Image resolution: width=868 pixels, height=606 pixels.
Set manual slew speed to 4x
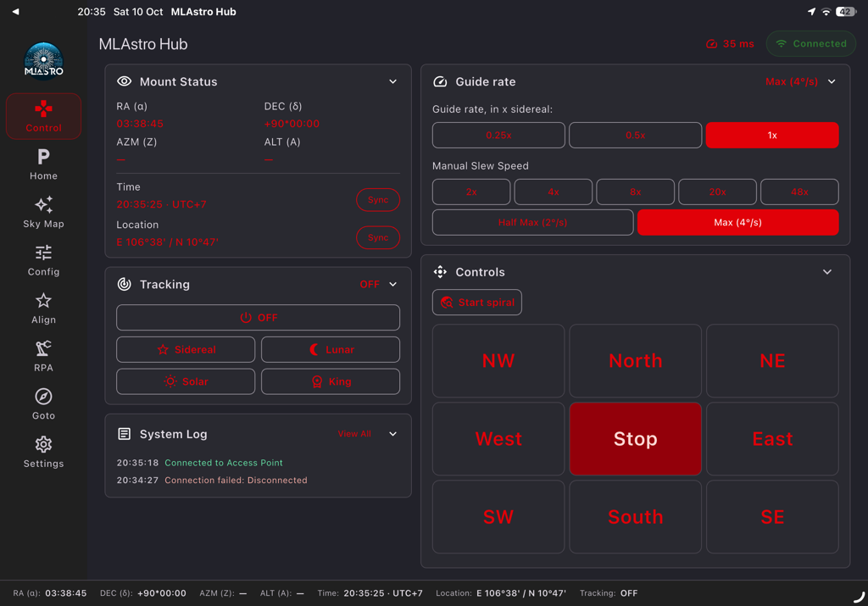click(554, 192)
